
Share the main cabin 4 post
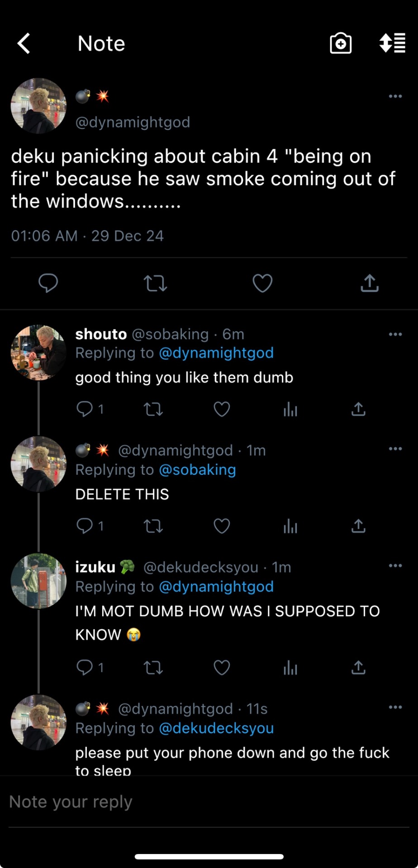(x=370, y=283)
